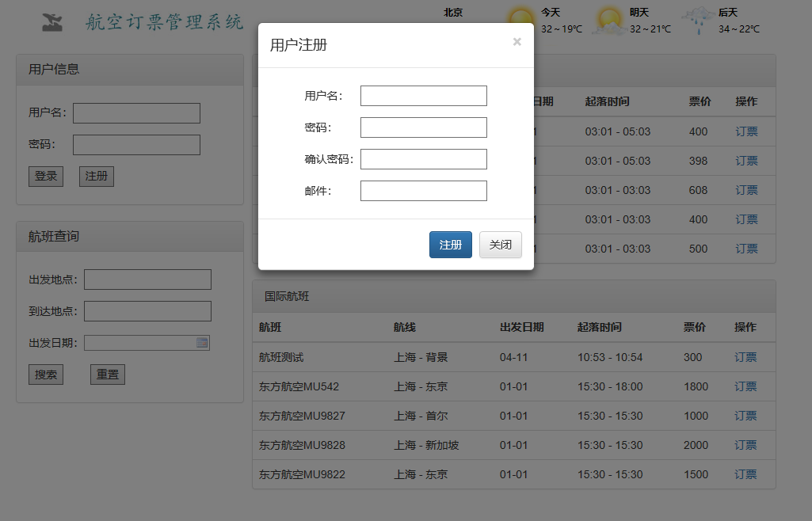Click the 15:30 - 18:00 time cell
The height and width of the screenshot is (521, 812).
pyautogui.click(x=610, y=387)
